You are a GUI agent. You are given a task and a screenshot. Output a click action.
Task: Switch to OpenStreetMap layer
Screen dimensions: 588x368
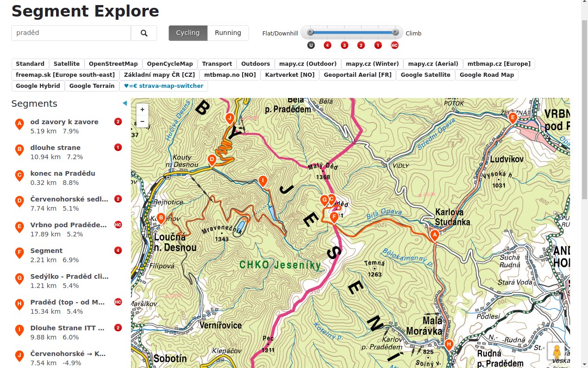113,64
